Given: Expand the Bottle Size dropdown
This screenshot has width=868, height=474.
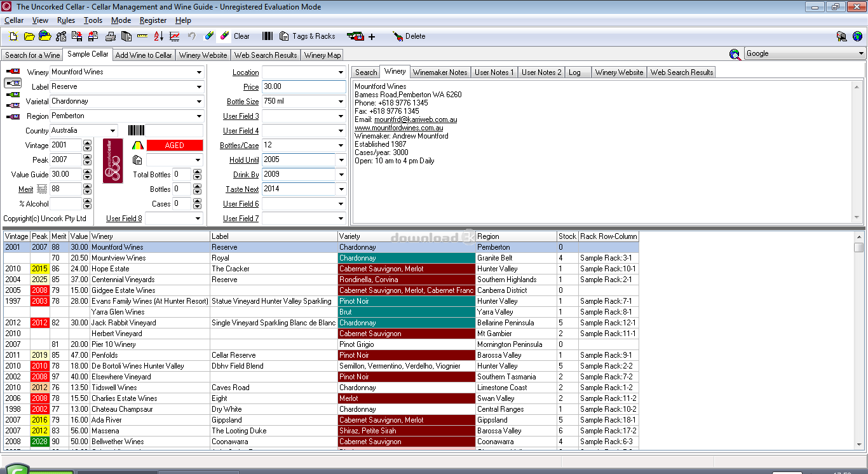Looking at the screenshot, I should pyautogui.click(x=341, y=102).
